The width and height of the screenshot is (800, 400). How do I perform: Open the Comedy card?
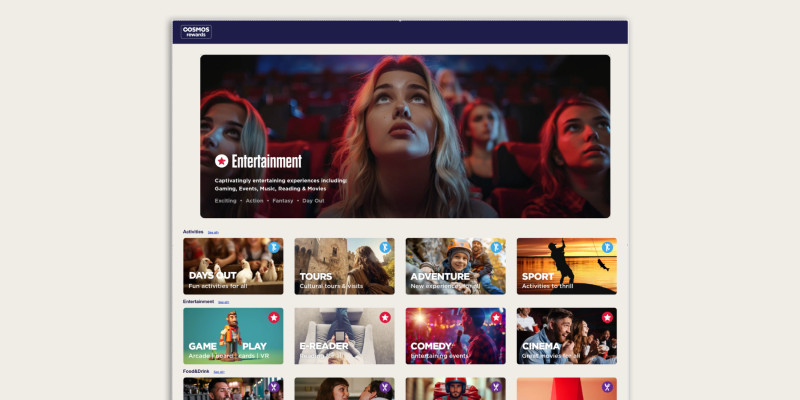[x=456, y=336]
